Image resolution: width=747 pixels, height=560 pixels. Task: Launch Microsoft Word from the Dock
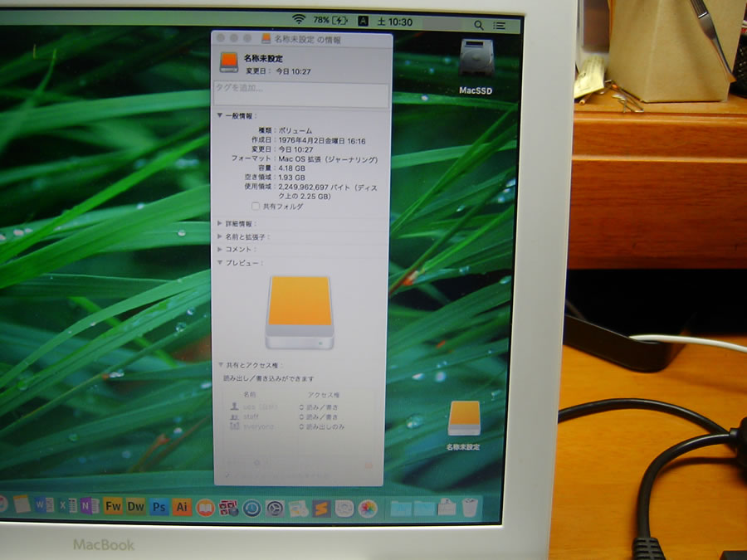pyautogui.click(x=44, y=504)
